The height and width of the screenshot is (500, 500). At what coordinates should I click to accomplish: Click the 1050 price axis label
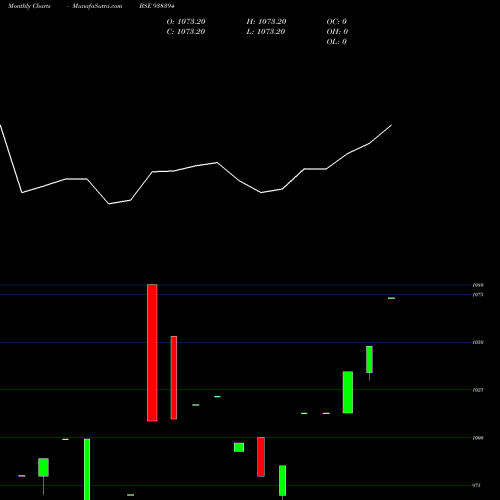click(478, 342)
